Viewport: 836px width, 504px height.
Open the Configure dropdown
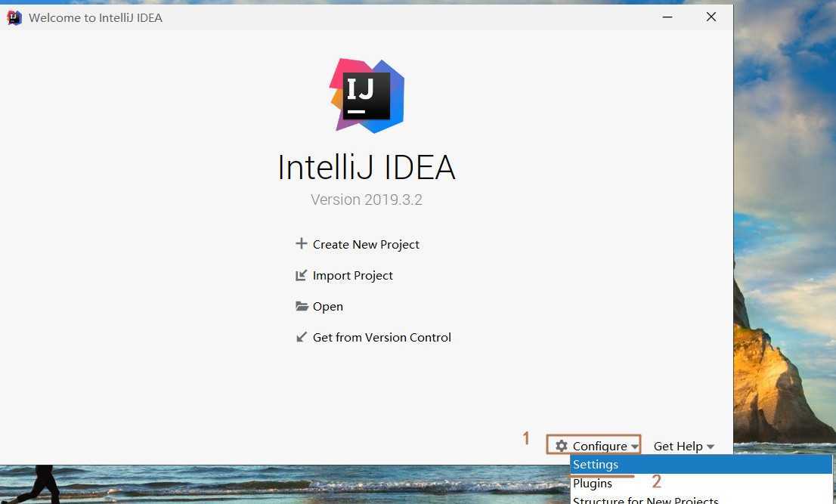[x=593, y=444]
